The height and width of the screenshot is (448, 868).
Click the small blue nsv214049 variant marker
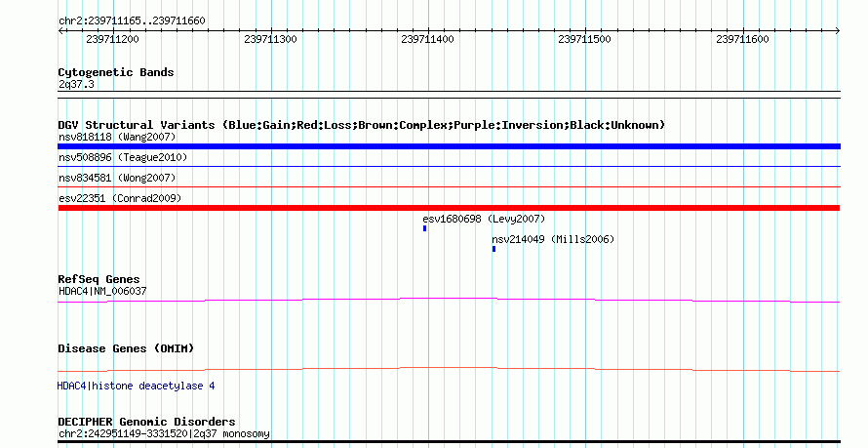coord(493,249)
